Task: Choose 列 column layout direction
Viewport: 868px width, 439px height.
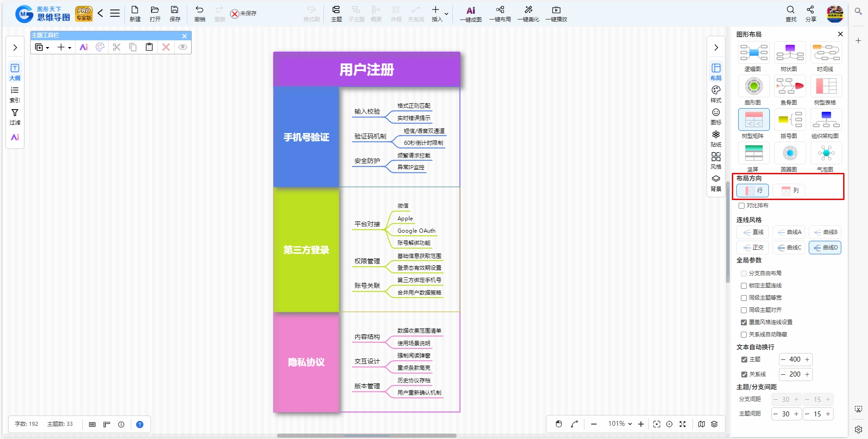Action: tap(789, 191)
